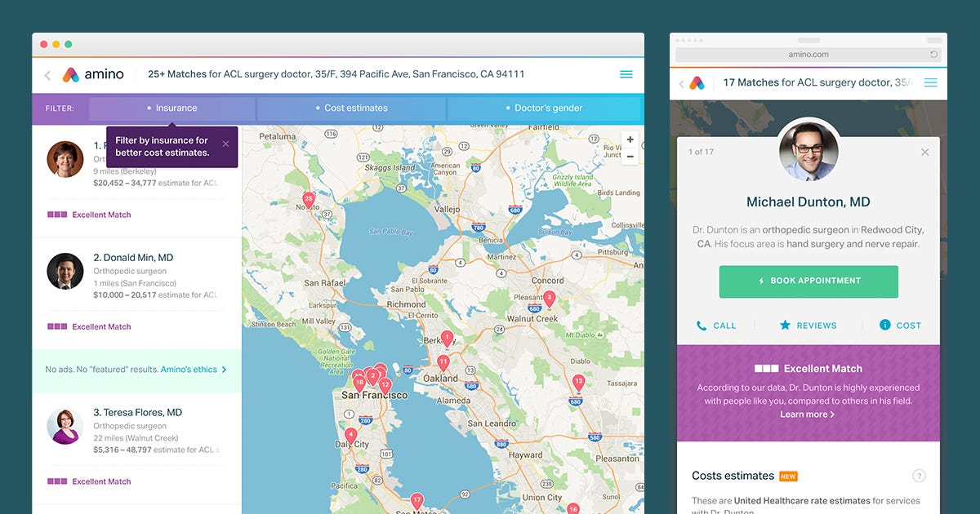
Task: Select map pin 4 near Daly City
Action: pos(350,436)
